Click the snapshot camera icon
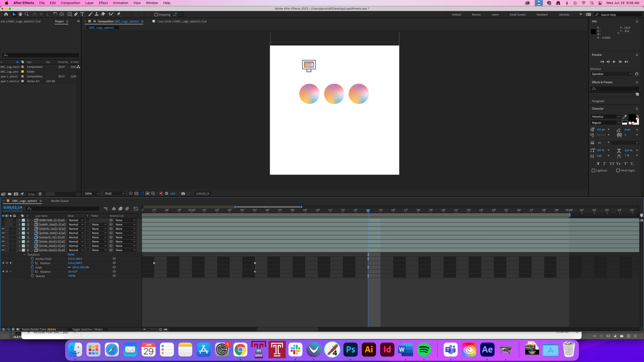Screen dimensions: 644x362 pos(183,193)
